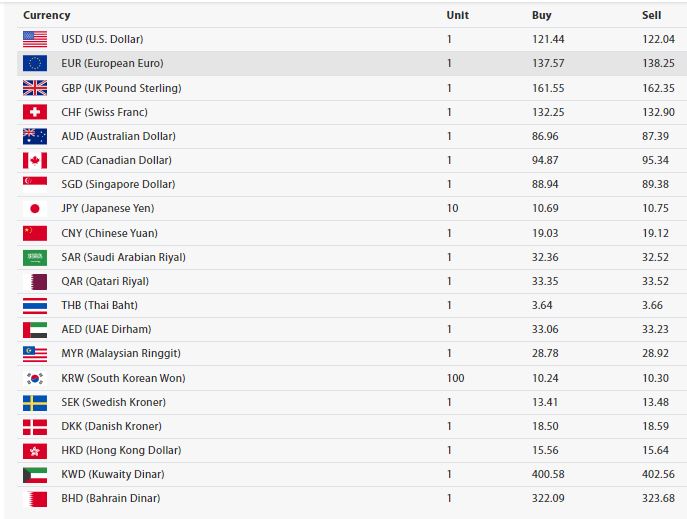Select the UK Union Jack flag
Image resolution: width=687 pixels, height=519 pixels.
click(x=35, y=88)
